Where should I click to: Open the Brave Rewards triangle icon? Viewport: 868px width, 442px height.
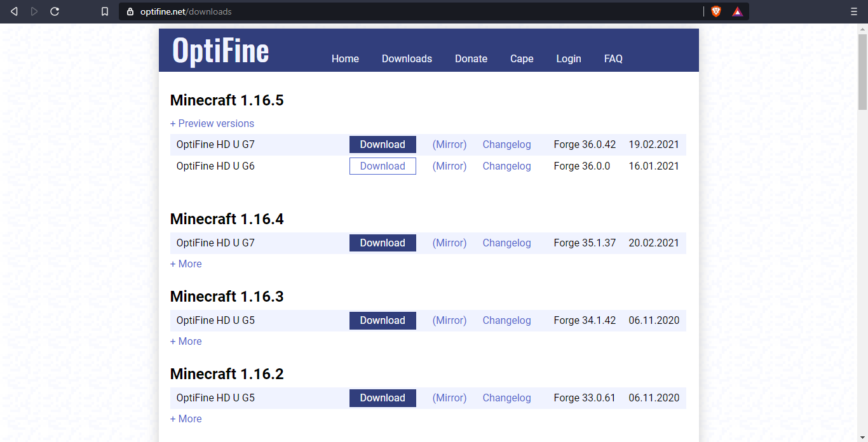pyautogui.click(x=737, y=11)
